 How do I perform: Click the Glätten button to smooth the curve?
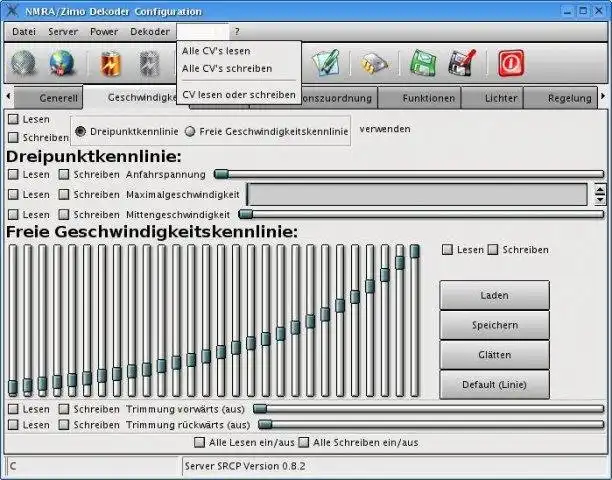point(495,355)
